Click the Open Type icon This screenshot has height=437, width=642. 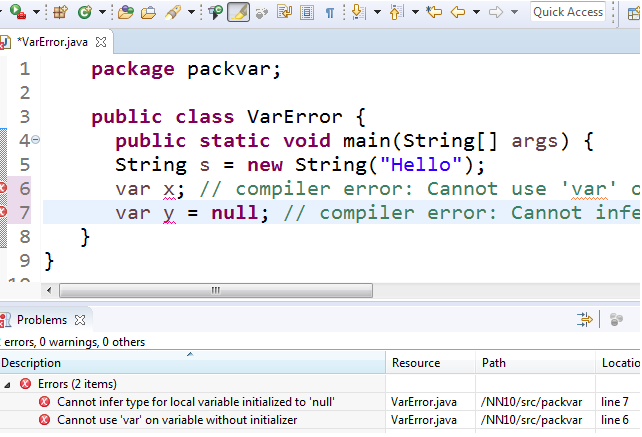(x=126, y=13)
